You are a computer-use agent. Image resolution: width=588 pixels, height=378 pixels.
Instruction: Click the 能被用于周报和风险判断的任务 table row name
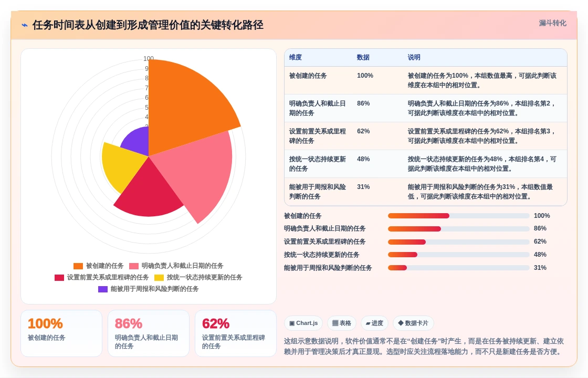tap(318, 192)
